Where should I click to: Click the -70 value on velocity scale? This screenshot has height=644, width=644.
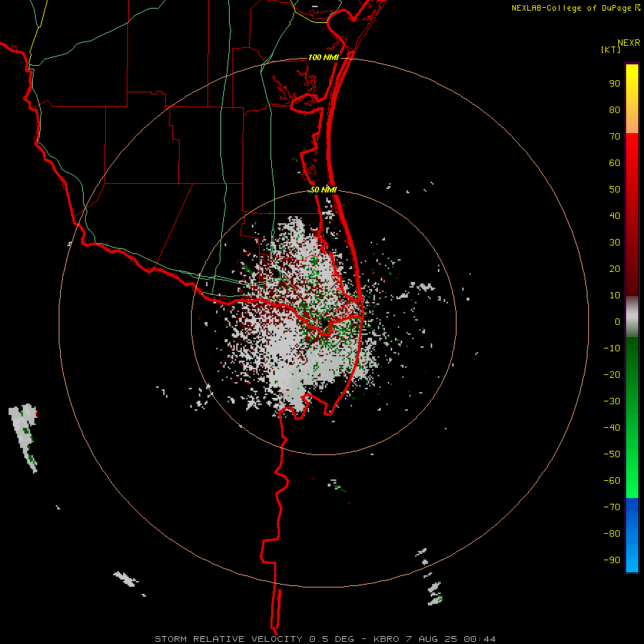tap(612, 507)
